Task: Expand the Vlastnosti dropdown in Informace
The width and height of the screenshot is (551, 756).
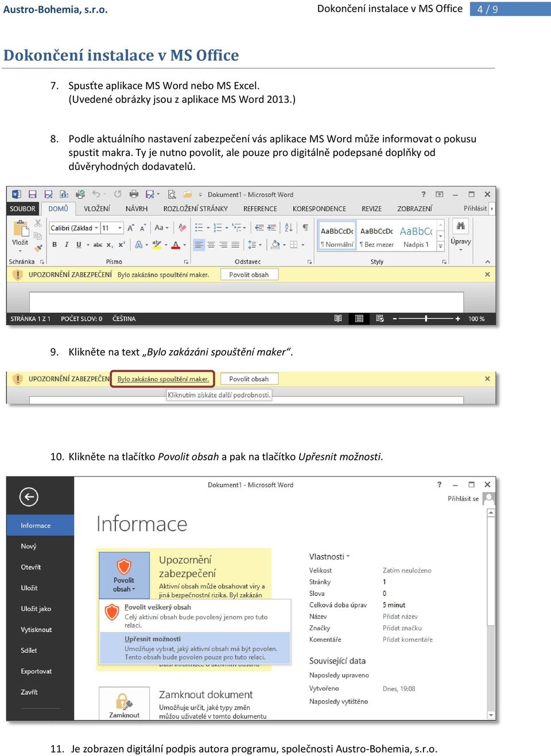Action: (329, 557)
